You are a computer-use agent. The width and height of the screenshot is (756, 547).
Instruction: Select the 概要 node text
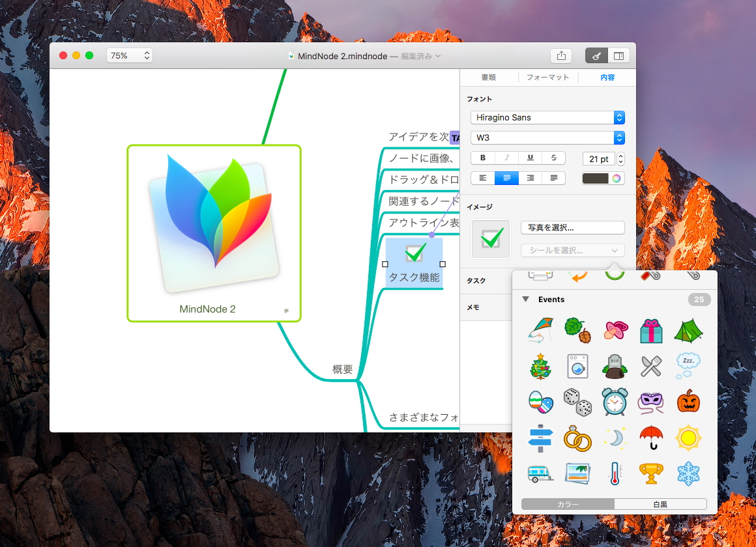pyautogui.click(x=343, y=369)
